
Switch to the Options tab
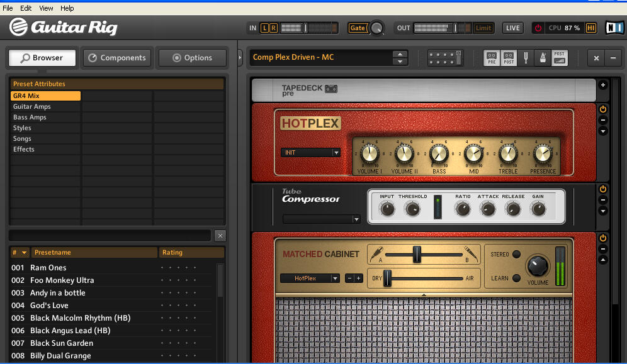193,58
